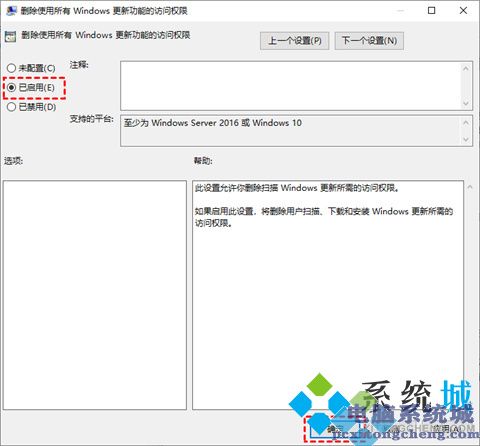Click the policy icon in title bar
Viewport: 480px width, 446px height.
coord(11,10)
